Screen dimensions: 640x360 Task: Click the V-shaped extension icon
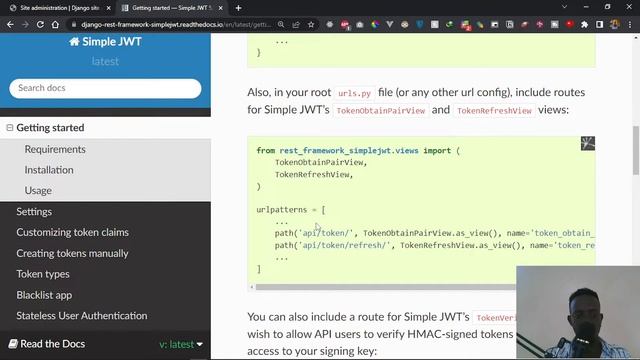[390, 24]
